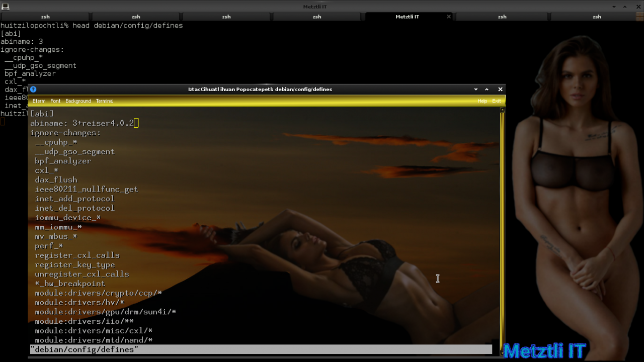Open the Help menu in Eterm
The width and height of the screenshot is (644, 362).
(482, 101)
